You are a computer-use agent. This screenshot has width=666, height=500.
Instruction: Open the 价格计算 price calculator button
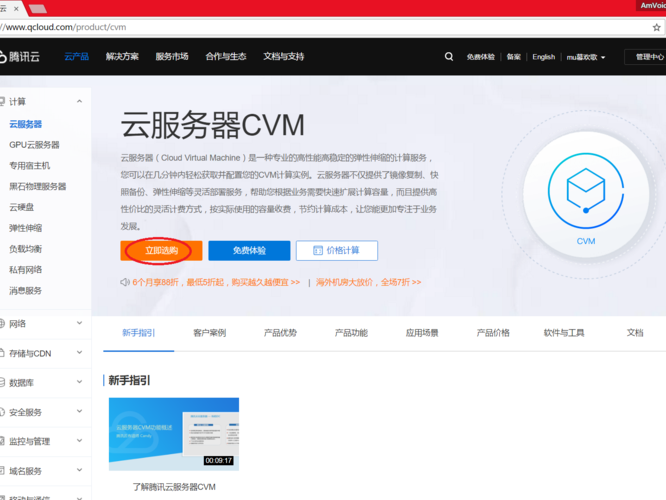[337, 251]
